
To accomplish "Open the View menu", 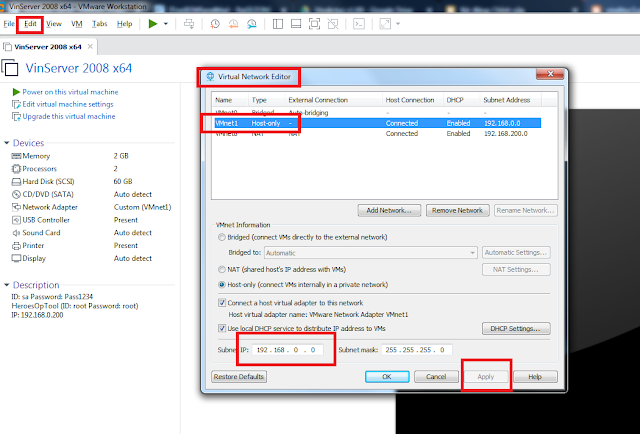I will click(x=53, y=24).
